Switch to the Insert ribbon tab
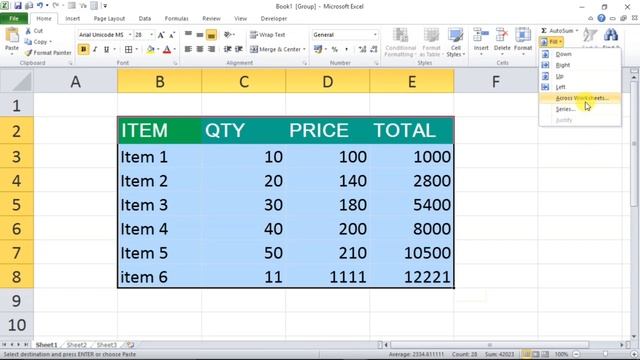The height and width of the screenshot is (360, 640). 73,18
